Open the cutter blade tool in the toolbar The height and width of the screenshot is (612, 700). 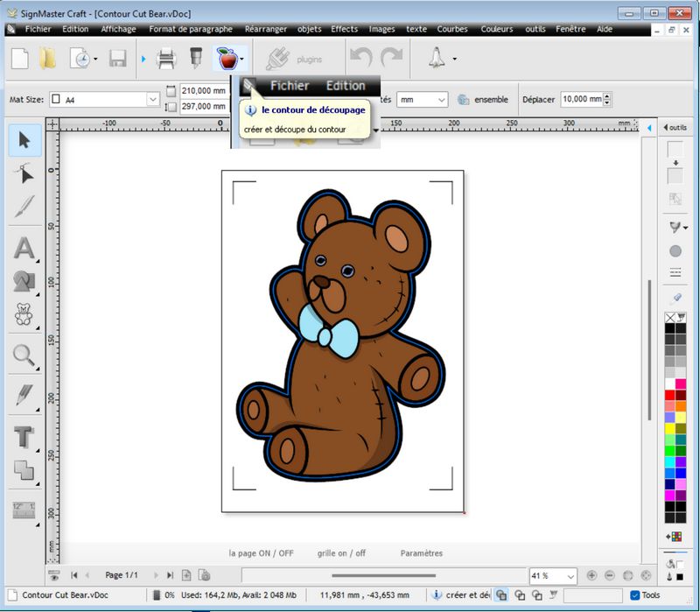pos(195,58)
